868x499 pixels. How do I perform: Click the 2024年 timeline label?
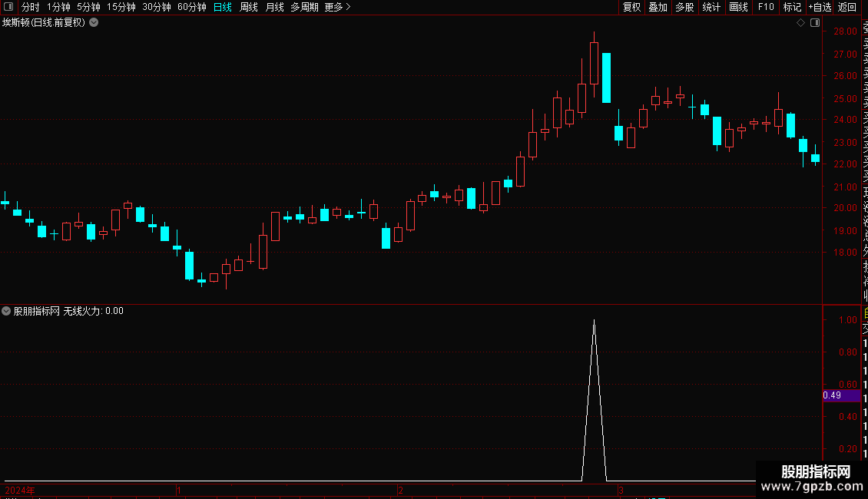point(20,491)
